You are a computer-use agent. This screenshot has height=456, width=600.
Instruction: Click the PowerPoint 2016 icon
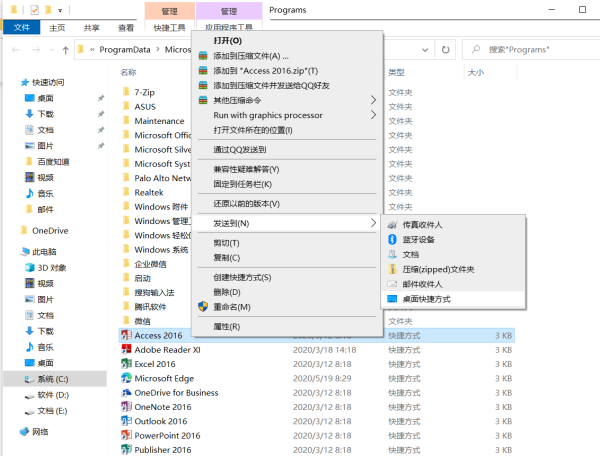(126, 435)
